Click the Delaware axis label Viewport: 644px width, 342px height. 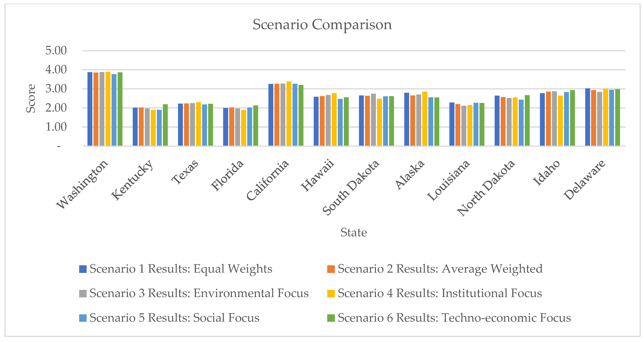[x=585, y=180]
